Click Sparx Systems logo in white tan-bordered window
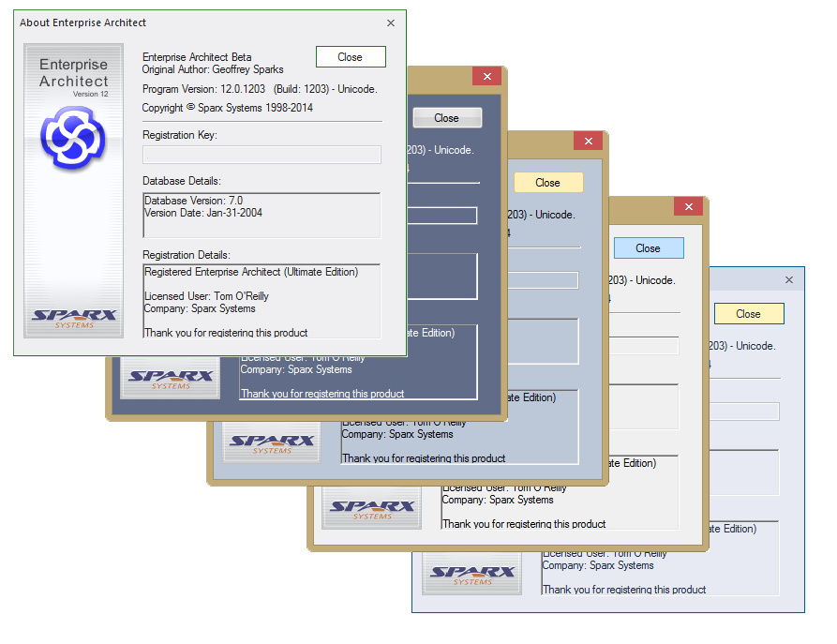 click(x=372, y=510)
